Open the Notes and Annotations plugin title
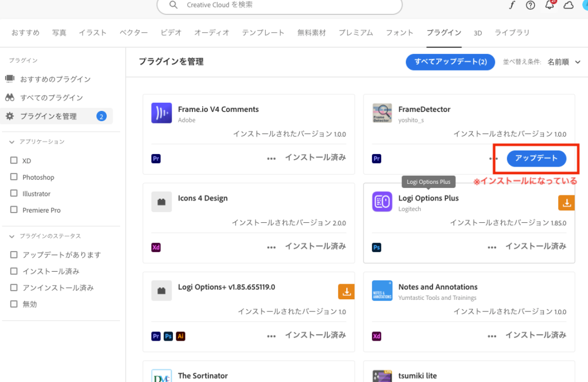Viewport: 588px width, 382px height. click(438, 287)
